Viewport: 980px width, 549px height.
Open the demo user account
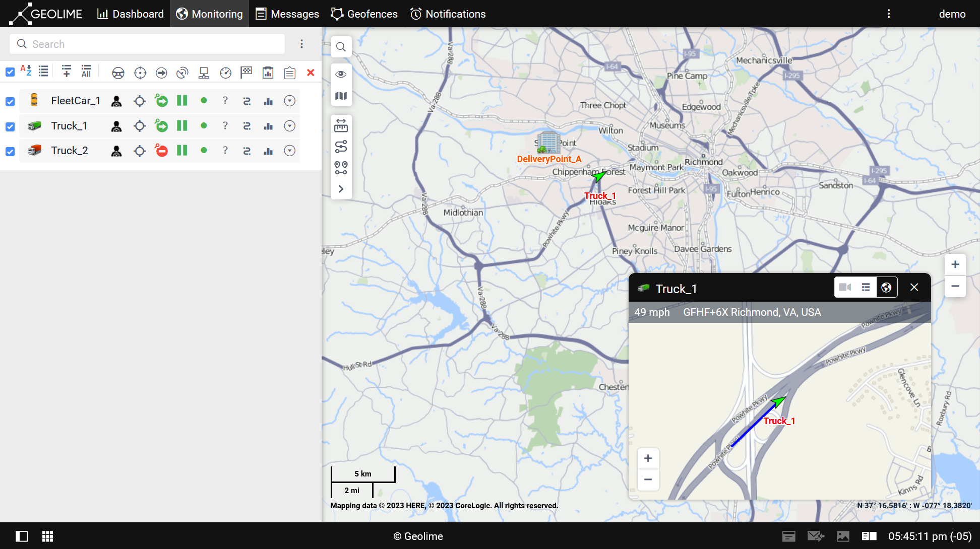coord(952,14)
